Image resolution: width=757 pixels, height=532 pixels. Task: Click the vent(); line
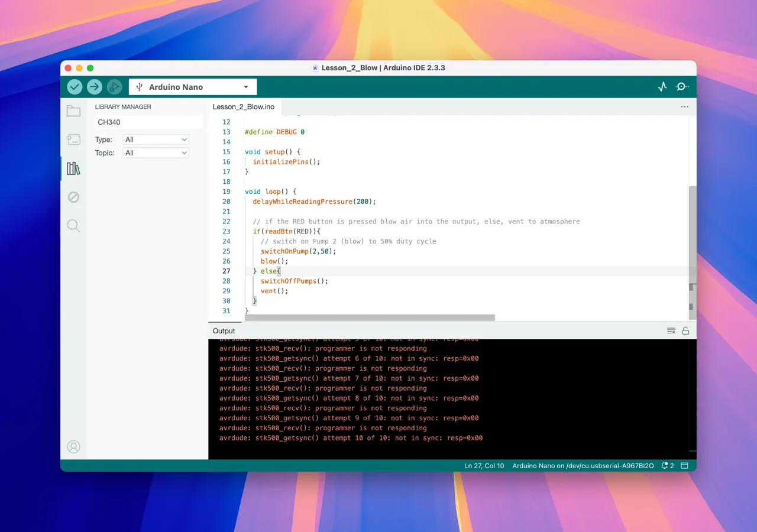274,291
